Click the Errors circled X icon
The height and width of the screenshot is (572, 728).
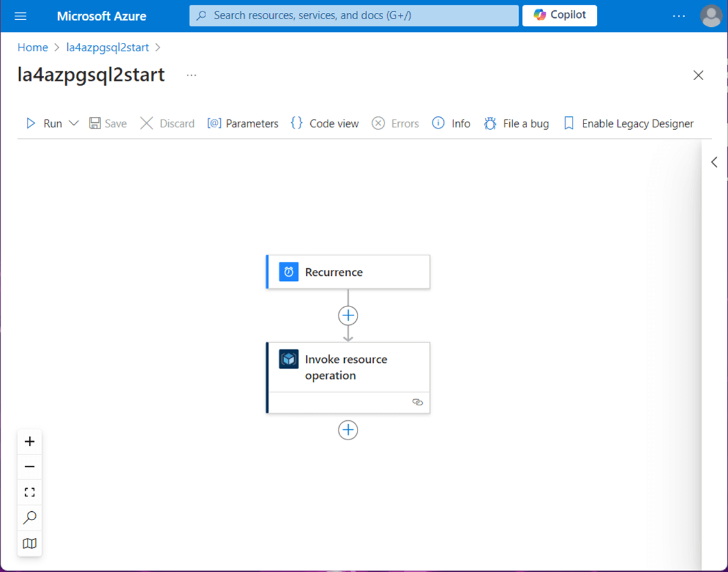tap(378, 123)
